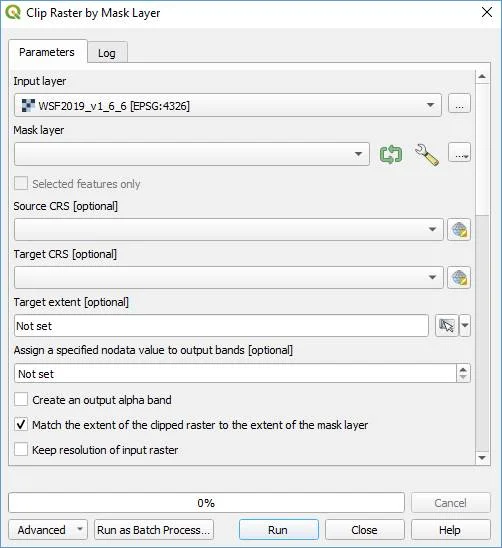Increase nodata value with up spinner arrow
This screenshot has height=548, width=502.
coord(463,369)
